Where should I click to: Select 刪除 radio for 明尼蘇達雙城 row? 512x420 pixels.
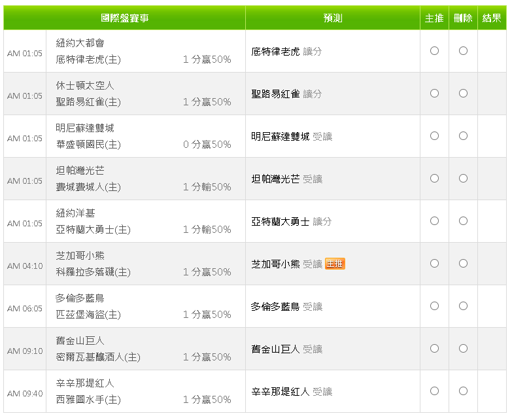[x=463, y=136]
